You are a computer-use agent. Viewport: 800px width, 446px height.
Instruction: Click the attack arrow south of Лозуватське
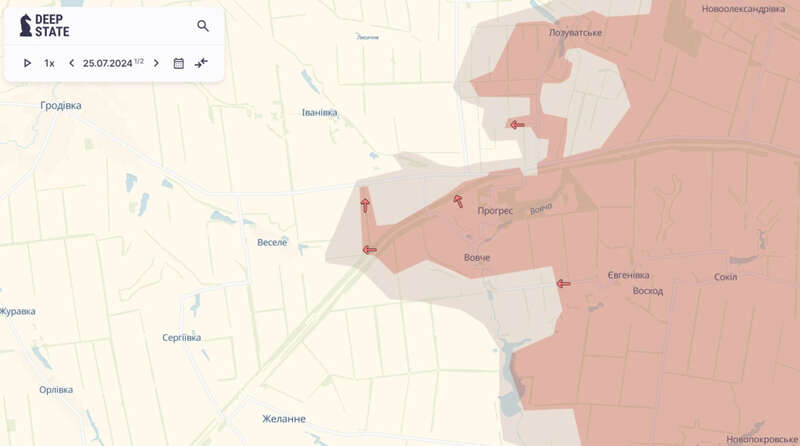[517, 125]
